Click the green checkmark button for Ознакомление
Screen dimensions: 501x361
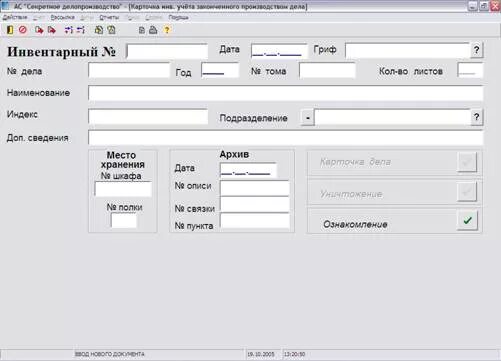(x=467, y=220)
